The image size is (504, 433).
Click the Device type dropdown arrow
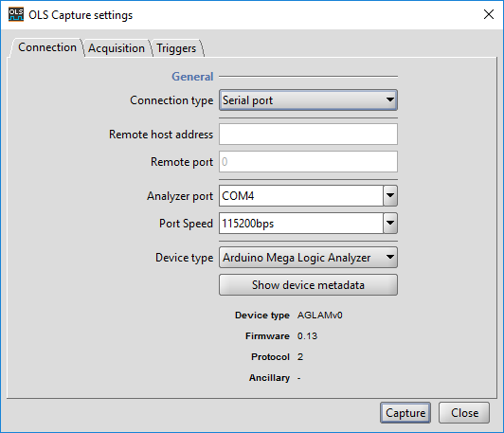click(x=390, y=257)
